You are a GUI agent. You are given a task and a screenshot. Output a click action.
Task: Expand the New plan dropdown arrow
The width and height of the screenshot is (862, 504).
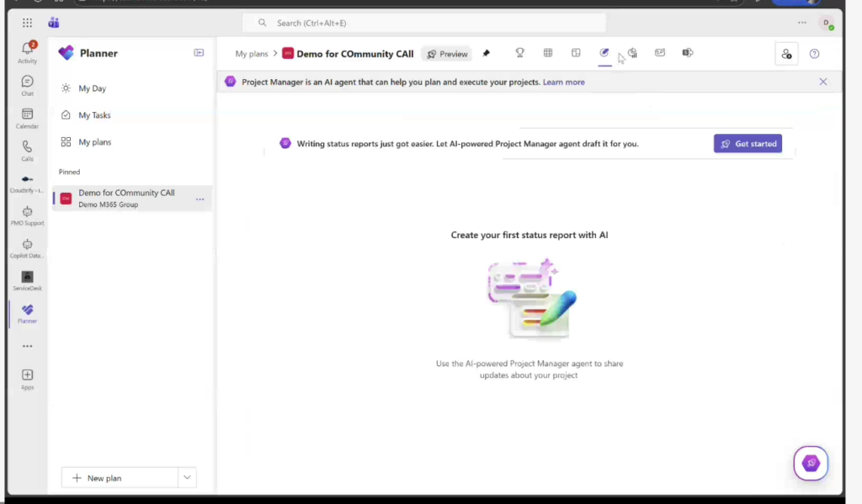[187, 478]
